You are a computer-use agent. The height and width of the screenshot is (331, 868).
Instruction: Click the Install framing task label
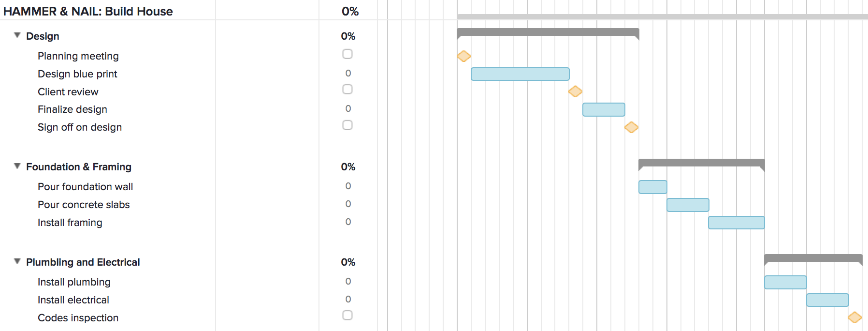click(70, 222)
